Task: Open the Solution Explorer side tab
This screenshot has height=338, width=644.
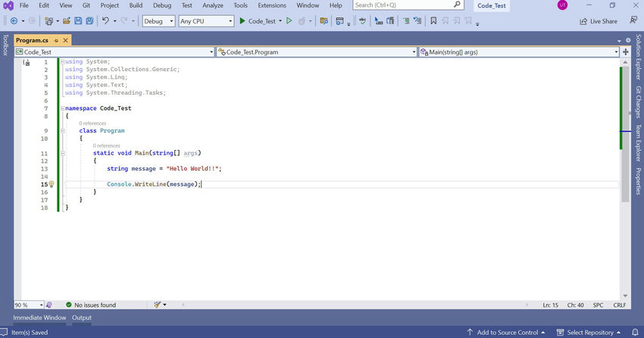Action: coord(638,56)
